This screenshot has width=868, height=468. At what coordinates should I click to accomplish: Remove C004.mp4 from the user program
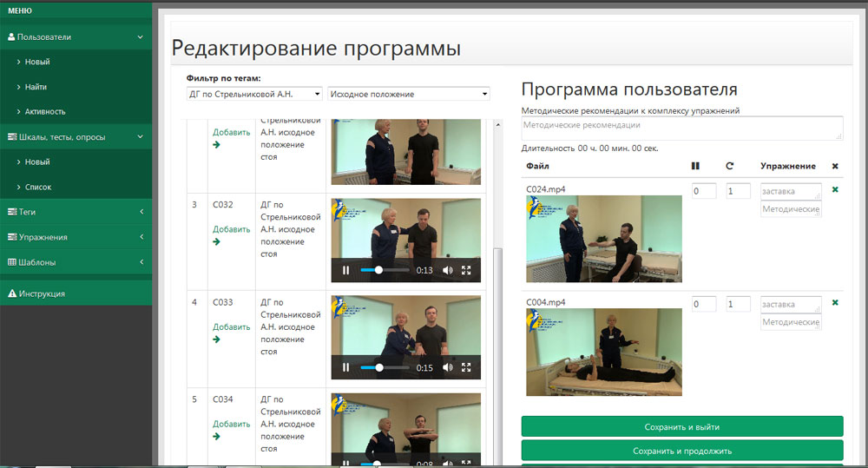tap(835, 302)
